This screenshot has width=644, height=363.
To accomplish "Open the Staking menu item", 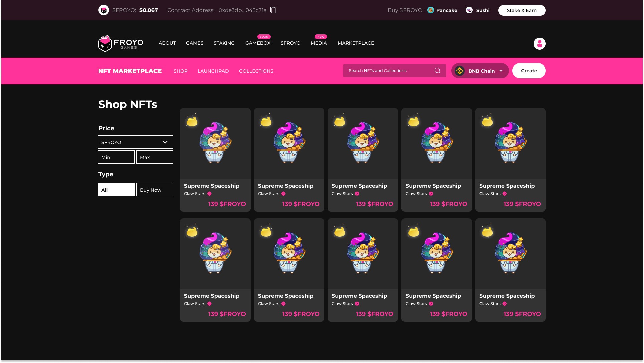I will click(224, 43).
